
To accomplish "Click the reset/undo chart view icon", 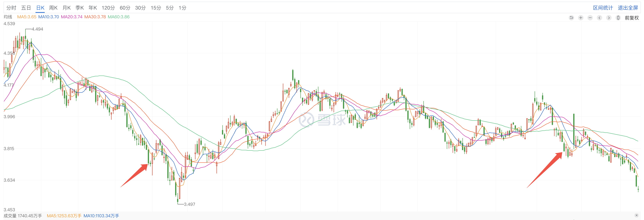I will click(x=571, y=18).
